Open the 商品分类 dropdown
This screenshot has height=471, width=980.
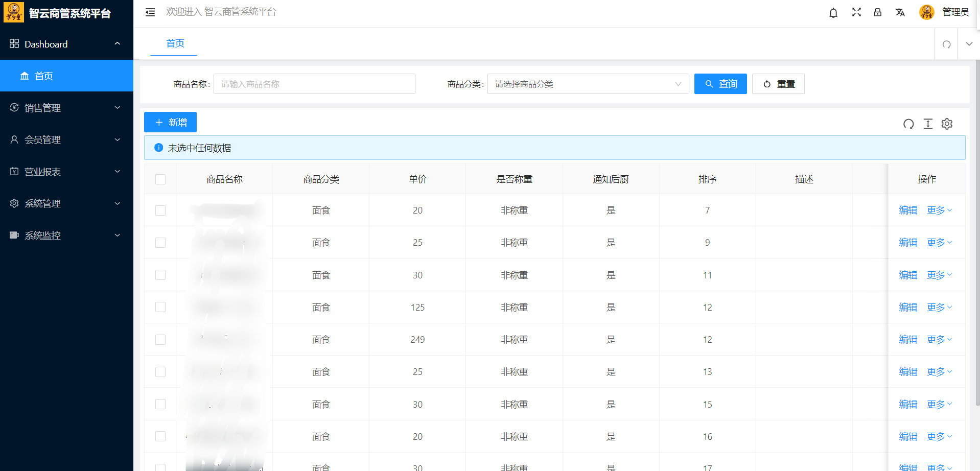(588, 84)
